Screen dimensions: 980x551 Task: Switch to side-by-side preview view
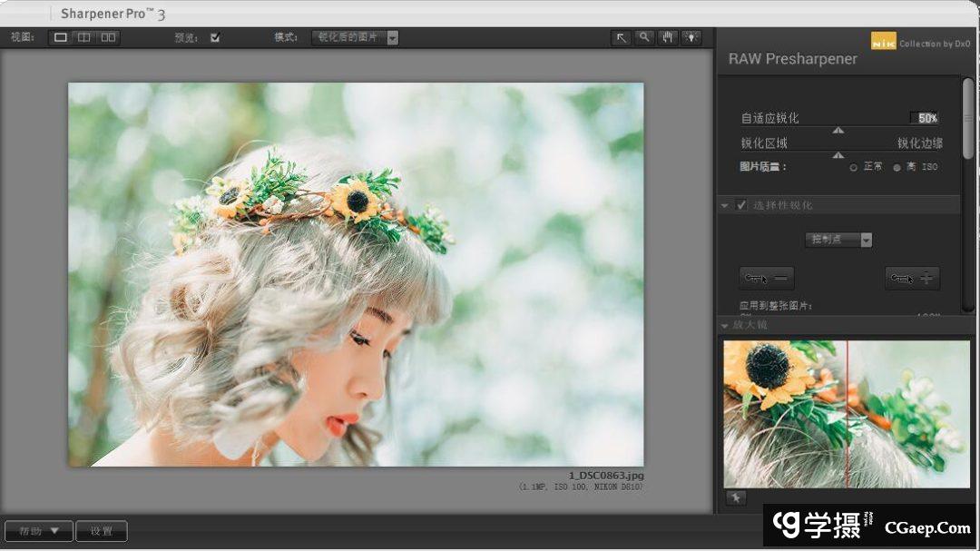[x=108, y=37]
